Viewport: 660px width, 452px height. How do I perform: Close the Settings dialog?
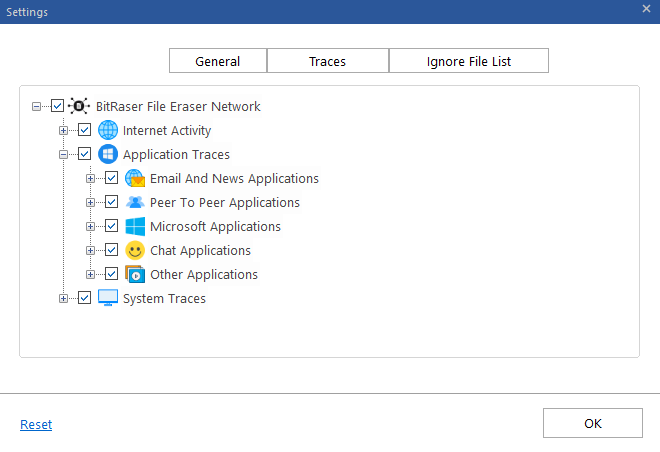647,8
